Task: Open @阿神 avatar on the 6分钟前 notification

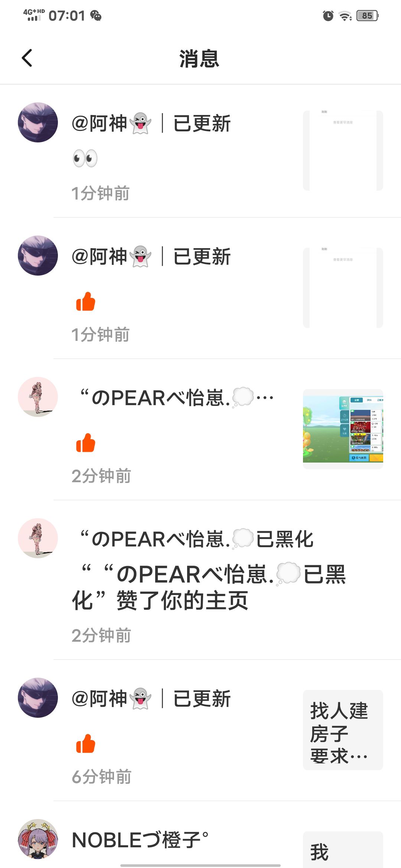Action: [x=38, y=698]
